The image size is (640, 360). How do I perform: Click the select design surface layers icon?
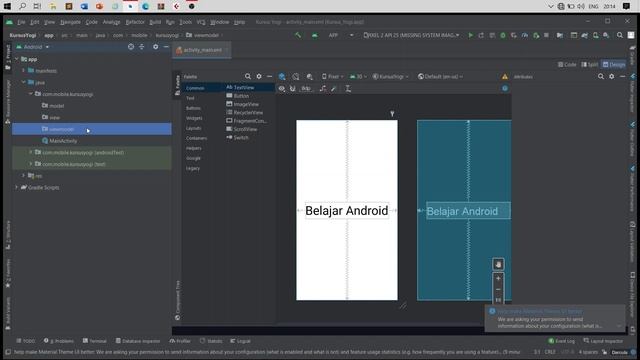coord(282,77)
